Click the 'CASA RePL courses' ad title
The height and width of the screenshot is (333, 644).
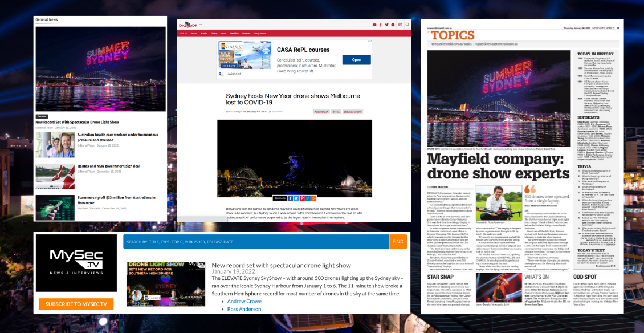303,50
